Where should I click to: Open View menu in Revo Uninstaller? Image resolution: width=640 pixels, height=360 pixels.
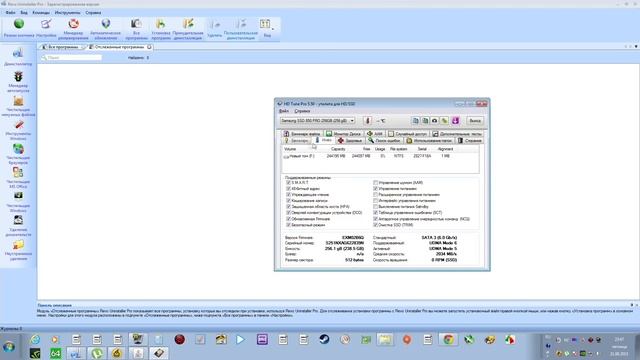click(x=24, y=13)
